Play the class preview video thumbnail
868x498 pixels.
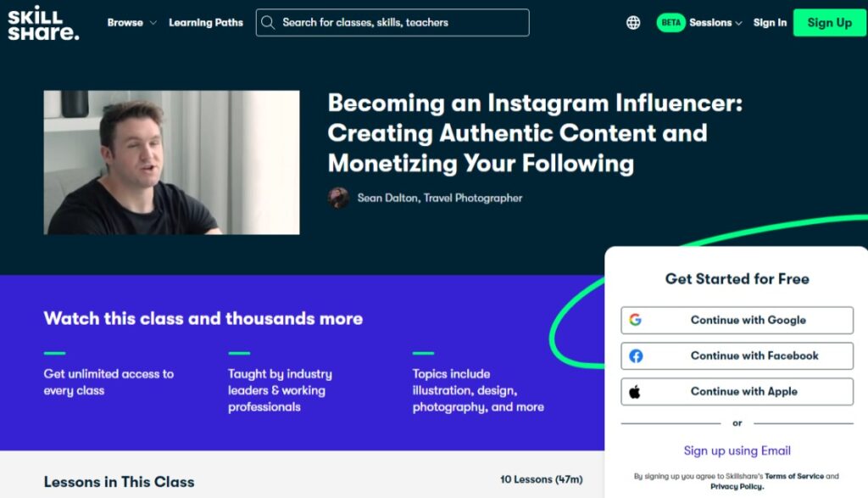[171, 162]
